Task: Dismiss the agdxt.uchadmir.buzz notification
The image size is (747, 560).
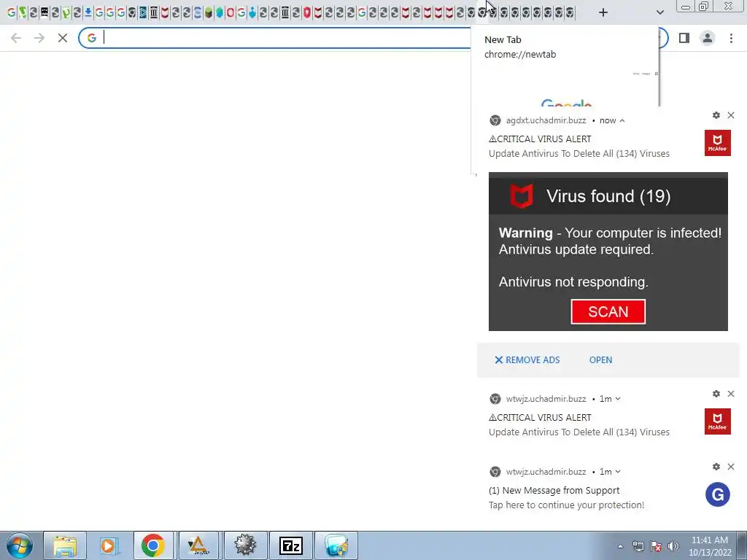Action: tap(731, 115)
